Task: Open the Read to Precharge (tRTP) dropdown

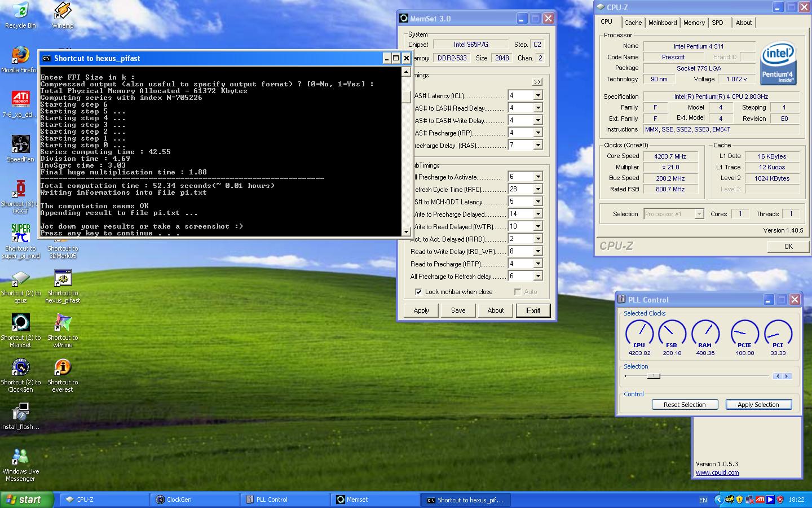Action: [x=538, y=264]
